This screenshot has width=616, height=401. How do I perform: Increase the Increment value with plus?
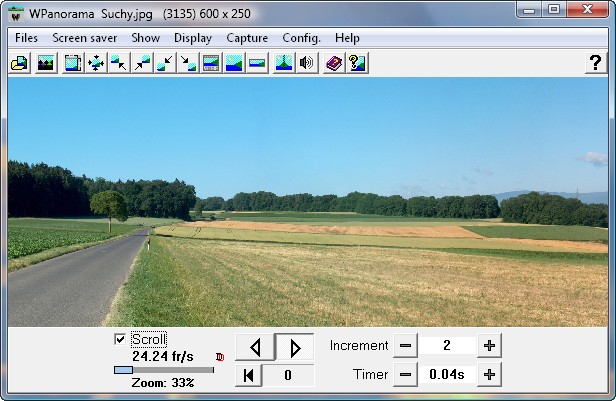(489, 346)
